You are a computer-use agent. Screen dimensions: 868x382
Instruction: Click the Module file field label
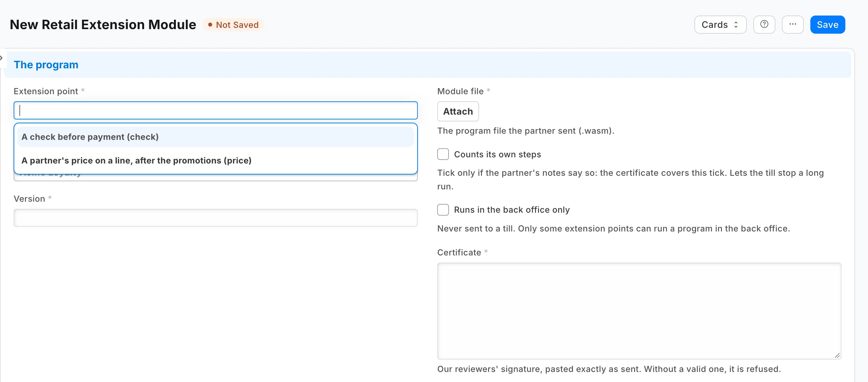[460, 91]
